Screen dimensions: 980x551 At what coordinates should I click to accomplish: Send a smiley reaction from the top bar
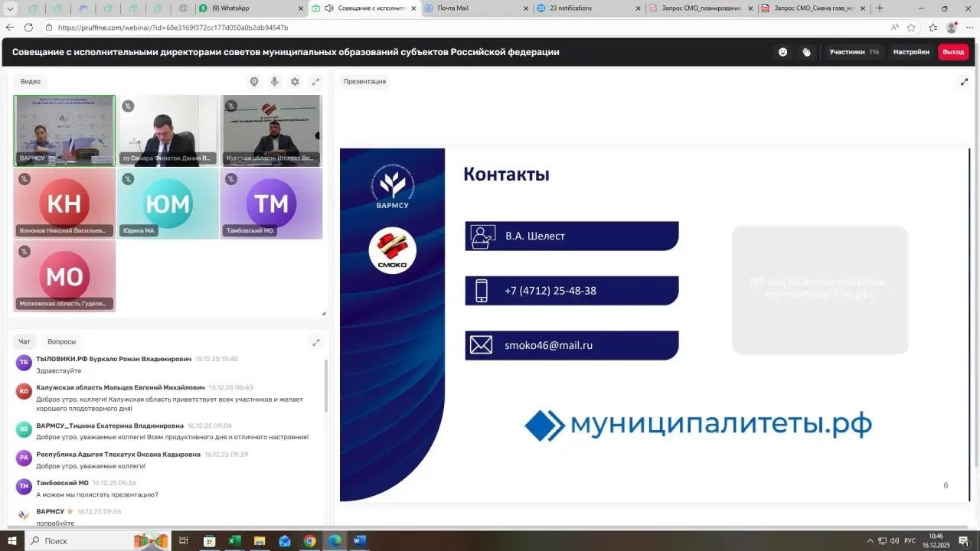click(782, 51)
